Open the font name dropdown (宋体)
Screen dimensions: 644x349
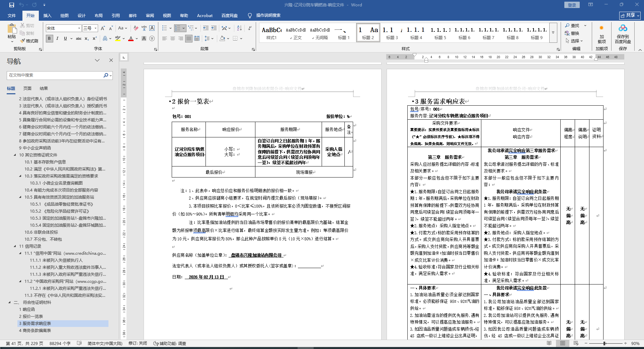coord(79,28)
